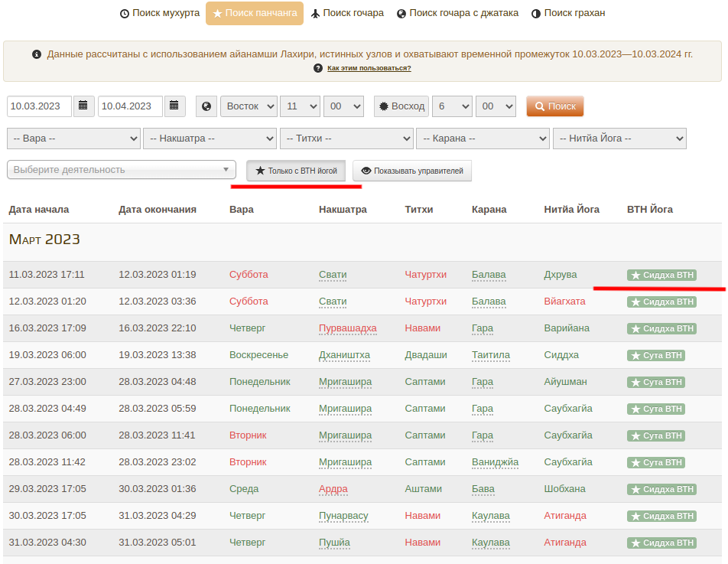Screen dimensions: 728x564
Task: Open the 'Поиск гочара' tab
Action: (347, 14)
